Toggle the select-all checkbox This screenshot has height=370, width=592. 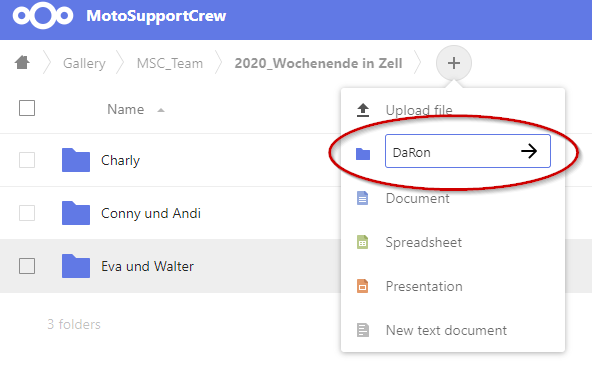27,108
